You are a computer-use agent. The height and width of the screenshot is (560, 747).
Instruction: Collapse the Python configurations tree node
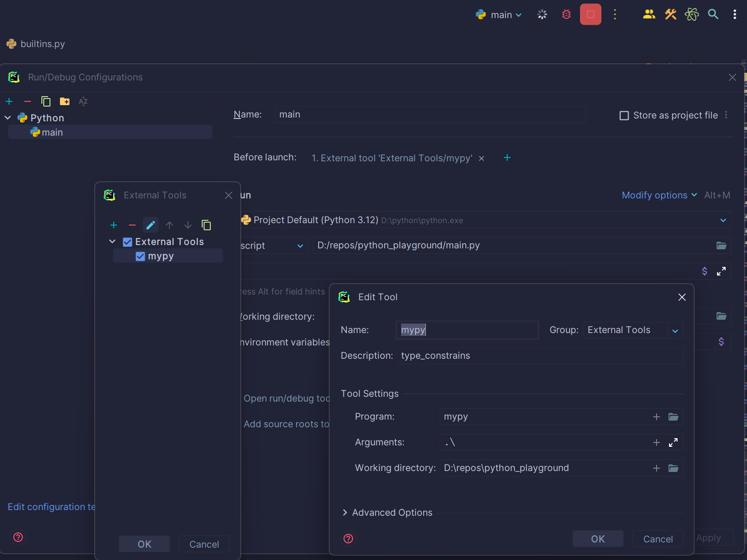coord(8,118)
